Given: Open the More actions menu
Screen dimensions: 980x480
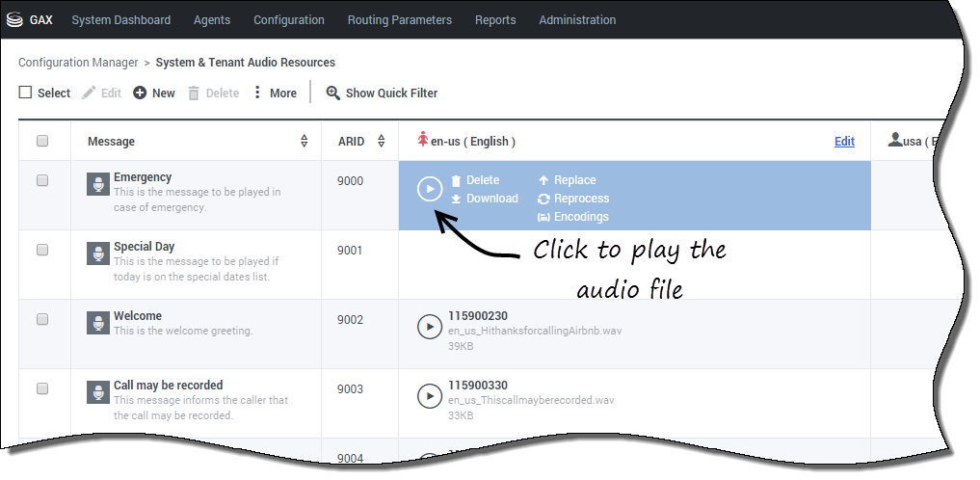Looking at the screenshot, I should pos(274,93).
